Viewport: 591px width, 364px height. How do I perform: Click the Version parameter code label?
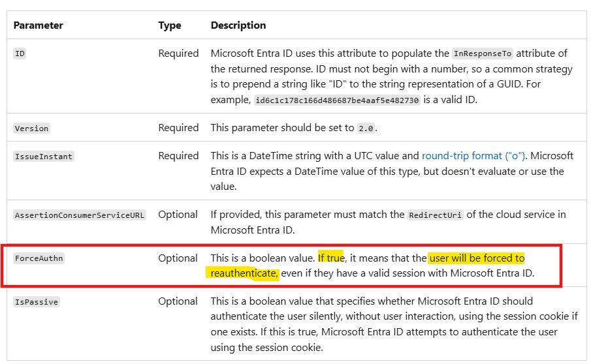[31, 129]
